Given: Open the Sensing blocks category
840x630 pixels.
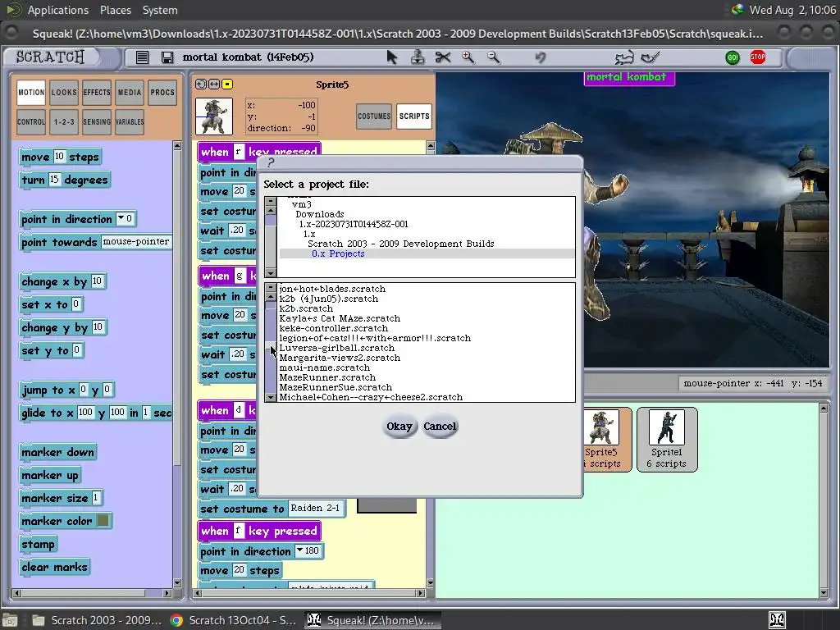Looking at the screenshot, I should click(97, 121).
